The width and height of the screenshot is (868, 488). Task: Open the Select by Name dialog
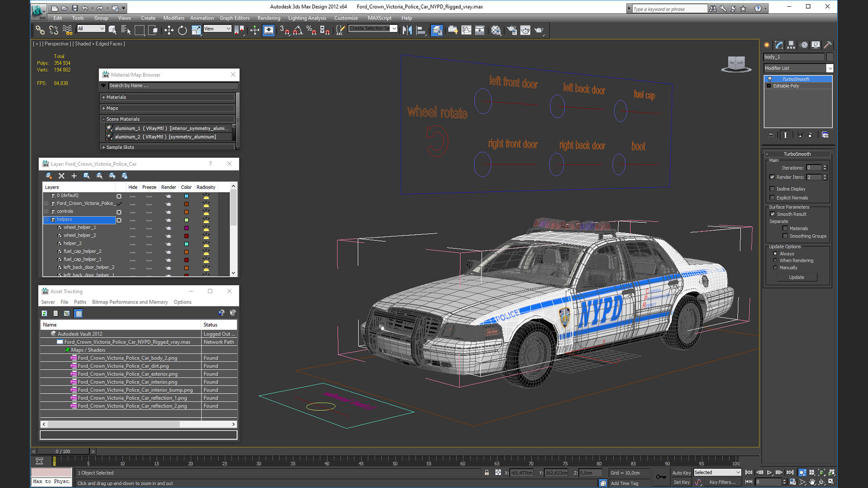coord(126,30)
